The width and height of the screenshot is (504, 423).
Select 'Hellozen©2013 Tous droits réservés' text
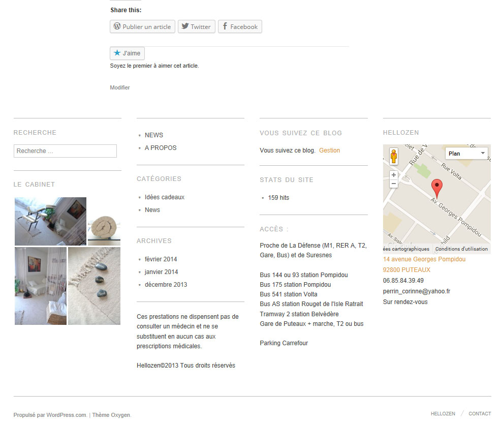click(x=186, y=366)
